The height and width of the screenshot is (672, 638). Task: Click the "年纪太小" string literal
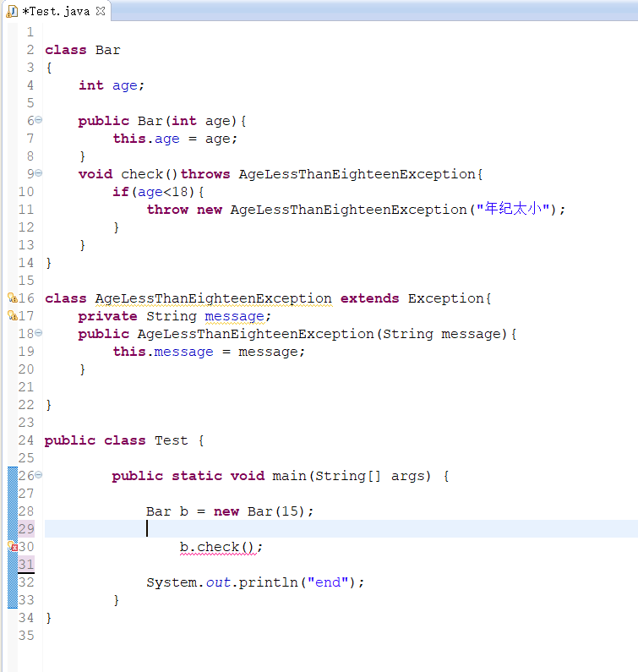513,209
